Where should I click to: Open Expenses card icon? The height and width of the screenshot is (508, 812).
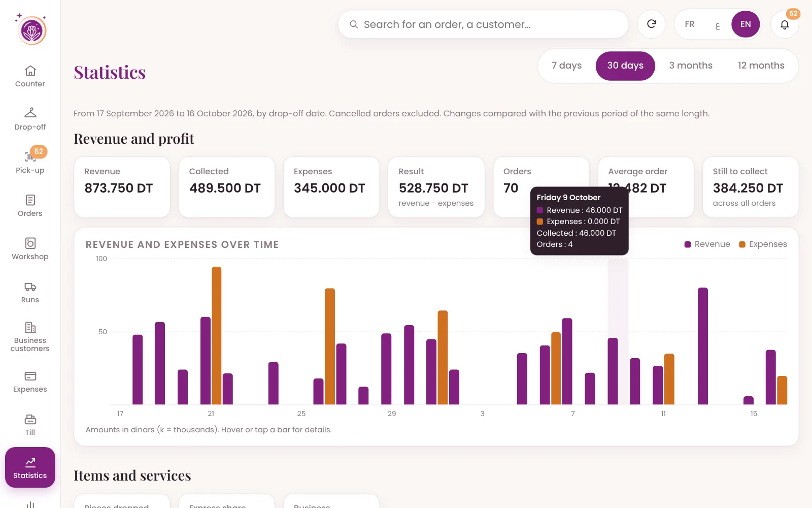pyautogui.click(x=30, y=376)
